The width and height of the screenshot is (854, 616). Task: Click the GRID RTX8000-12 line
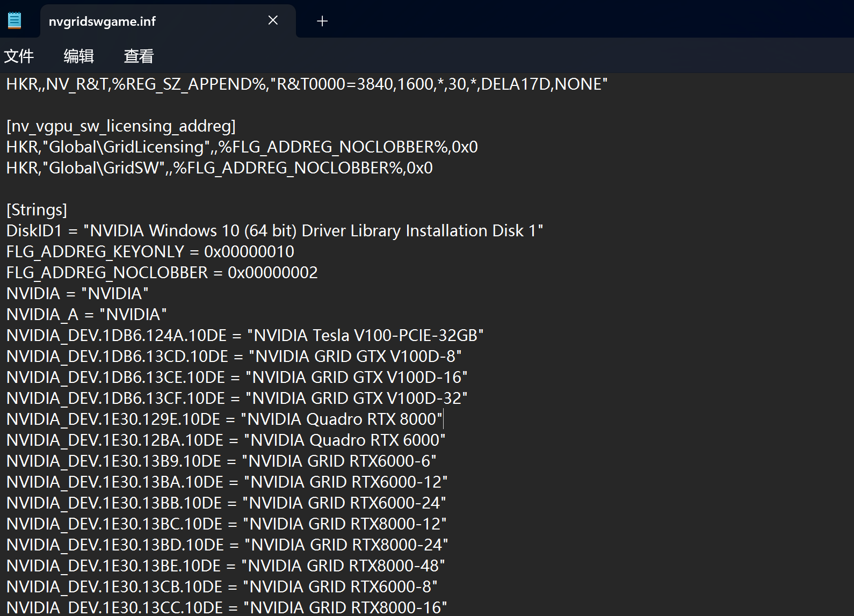pos(227,524)
